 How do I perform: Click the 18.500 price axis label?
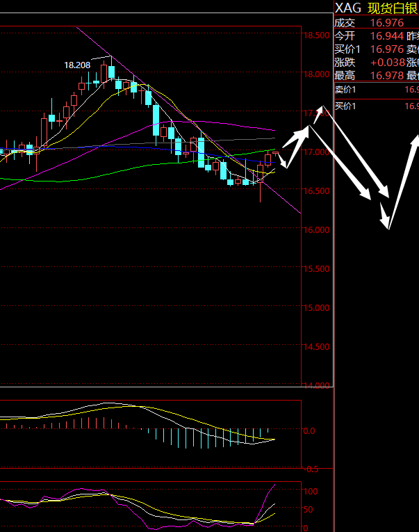(316, 35)
